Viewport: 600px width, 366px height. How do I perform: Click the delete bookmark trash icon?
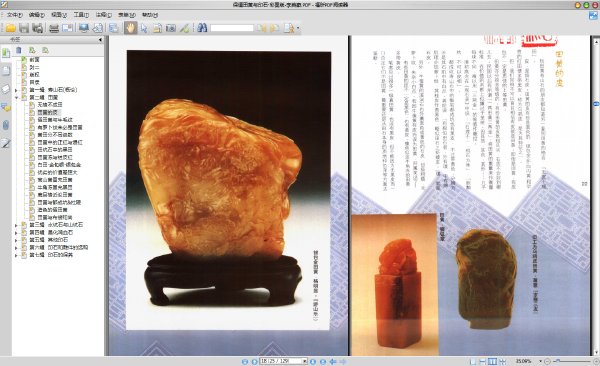[19, 50]
